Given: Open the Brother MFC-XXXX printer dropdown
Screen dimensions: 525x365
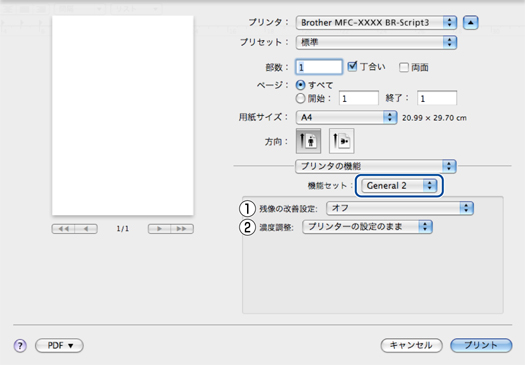Looking at the screenshot, I should 376,23.
